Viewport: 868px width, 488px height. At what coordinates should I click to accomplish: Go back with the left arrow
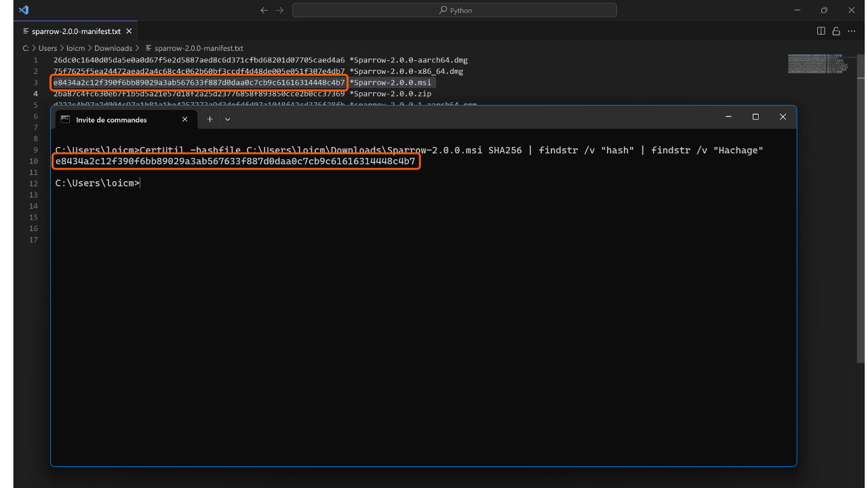tap(264, 10)
